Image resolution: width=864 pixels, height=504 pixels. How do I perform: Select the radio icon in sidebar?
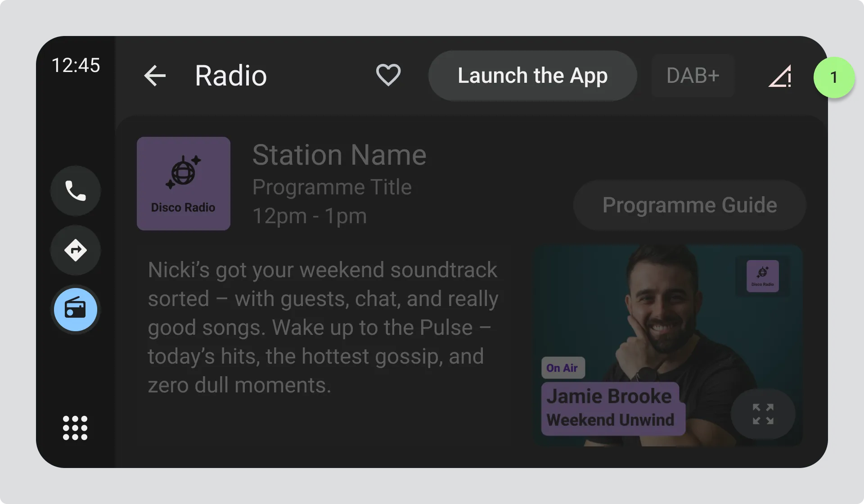(x=75, y=310)
